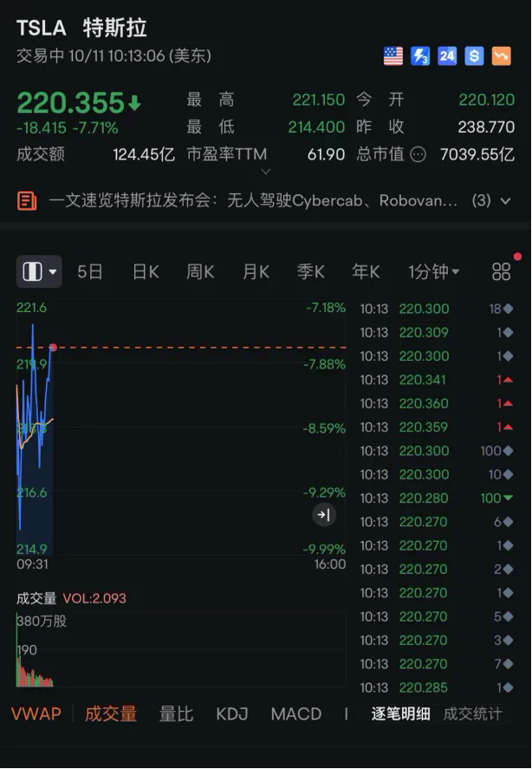Select the MACD indicator tab
532x769 pixels.
[x=296, y=714]
